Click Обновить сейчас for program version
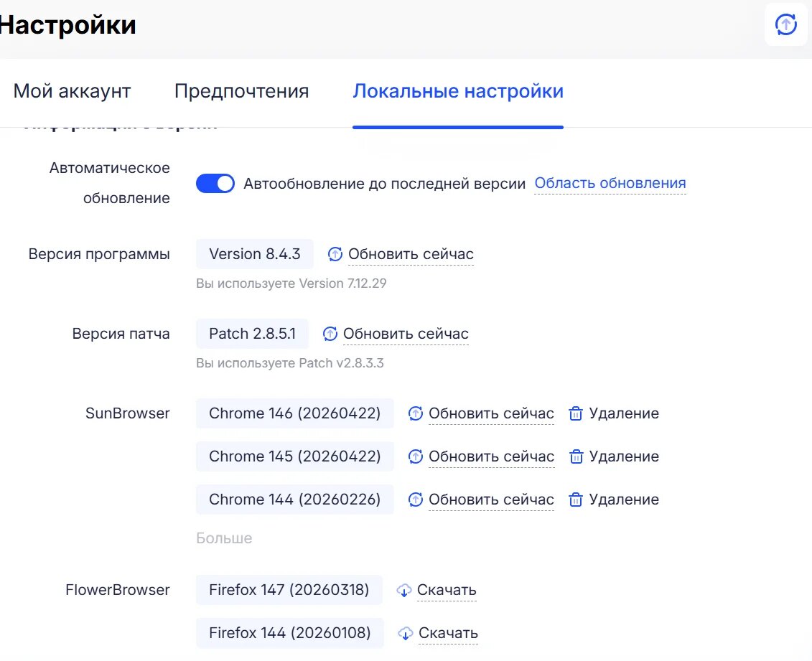The width and height of the screenshot is (812, 661). 411,254
